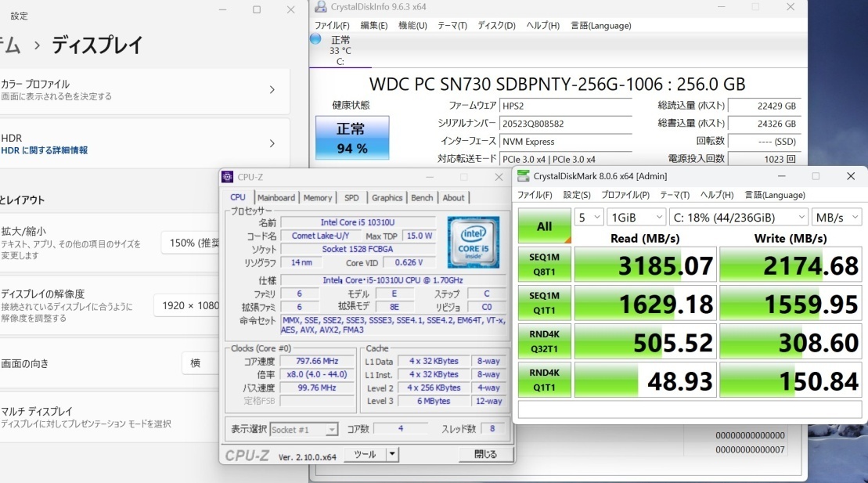
Task: Start the RND4K Q1T1 test
Action: [544, 380]
